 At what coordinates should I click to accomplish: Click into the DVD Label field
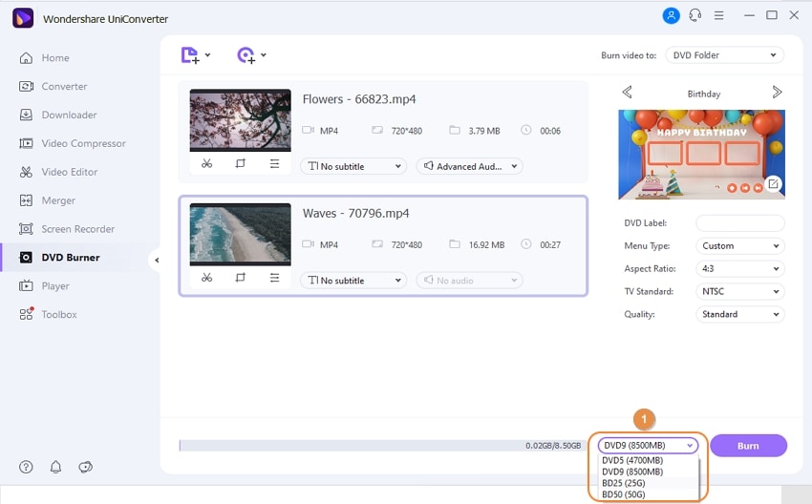click(740, 223)
